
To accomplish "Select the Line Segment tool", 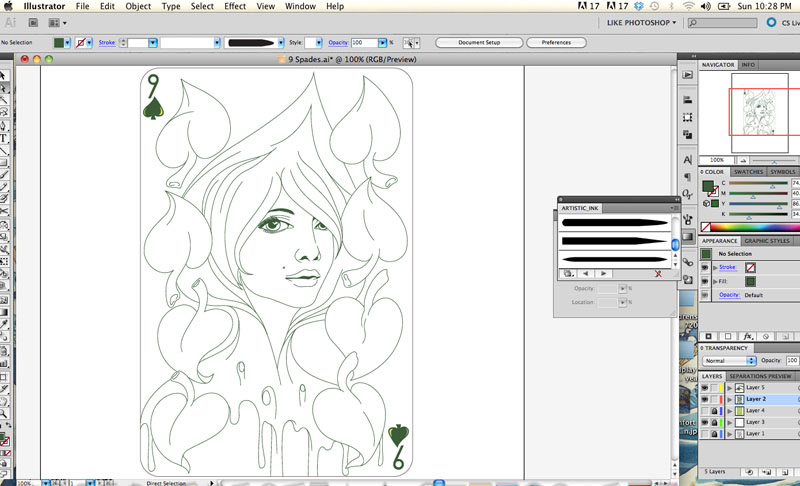I will pos(3,150).
